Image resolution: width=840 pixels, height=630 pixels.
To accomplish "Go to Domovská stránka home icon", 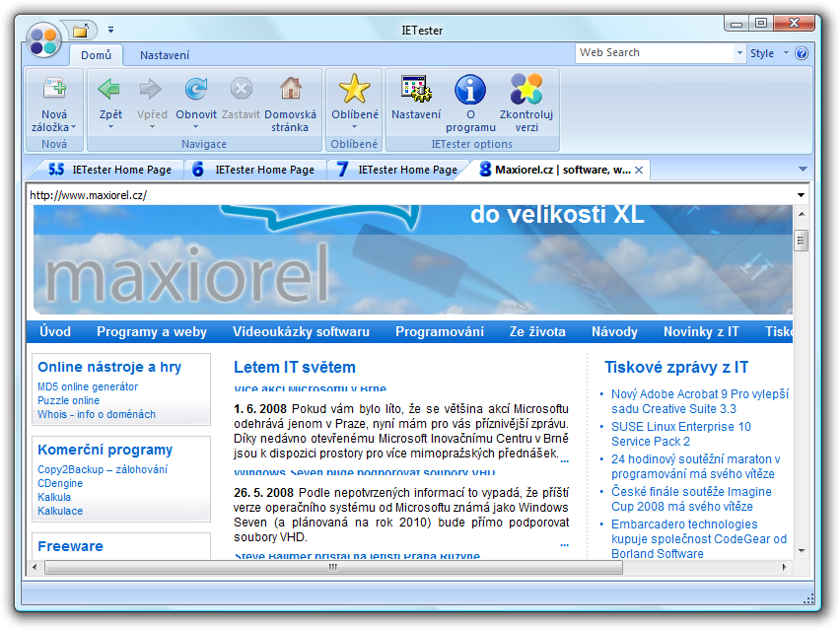I will [x=291, y=89].
